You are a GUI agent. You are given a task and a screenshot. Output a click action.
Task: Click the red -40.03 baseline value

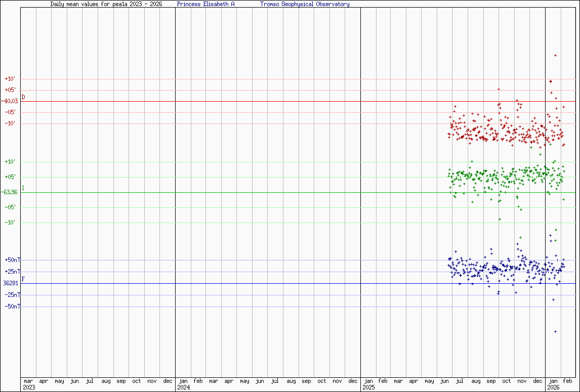tap(10, 101)
